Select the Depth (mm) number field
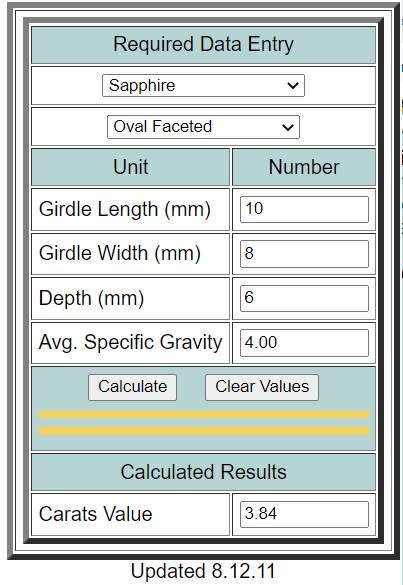The height and width of the screenshot is (585, 403). click(x=304, y=298)
